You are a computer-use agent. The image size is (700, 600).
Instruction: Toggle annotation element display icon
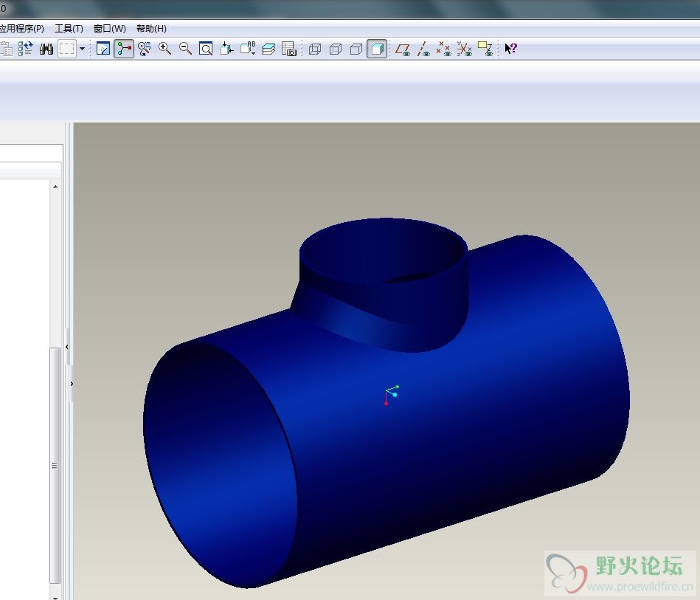point(485,49)
